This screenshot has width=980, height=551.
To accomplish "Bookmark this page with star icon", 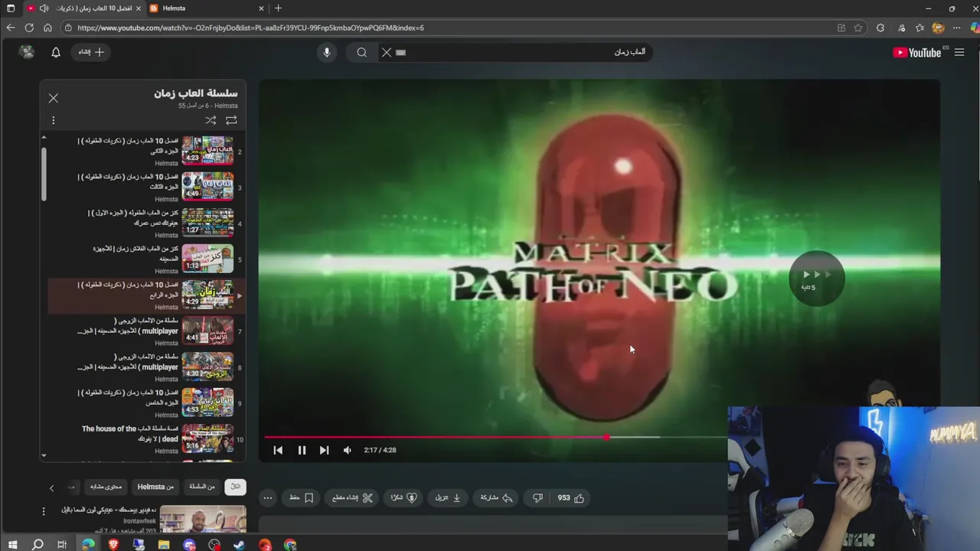I will [858, 28].
